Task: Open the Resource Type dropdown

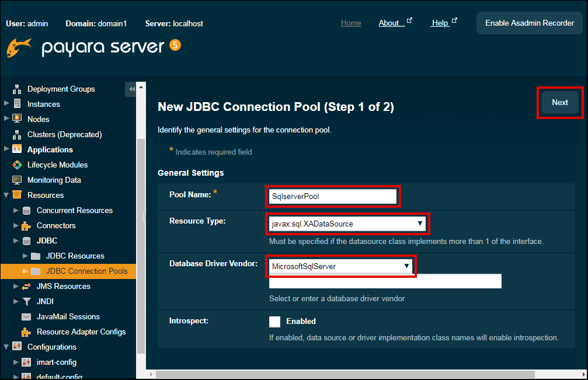Action: click(347, 224)
